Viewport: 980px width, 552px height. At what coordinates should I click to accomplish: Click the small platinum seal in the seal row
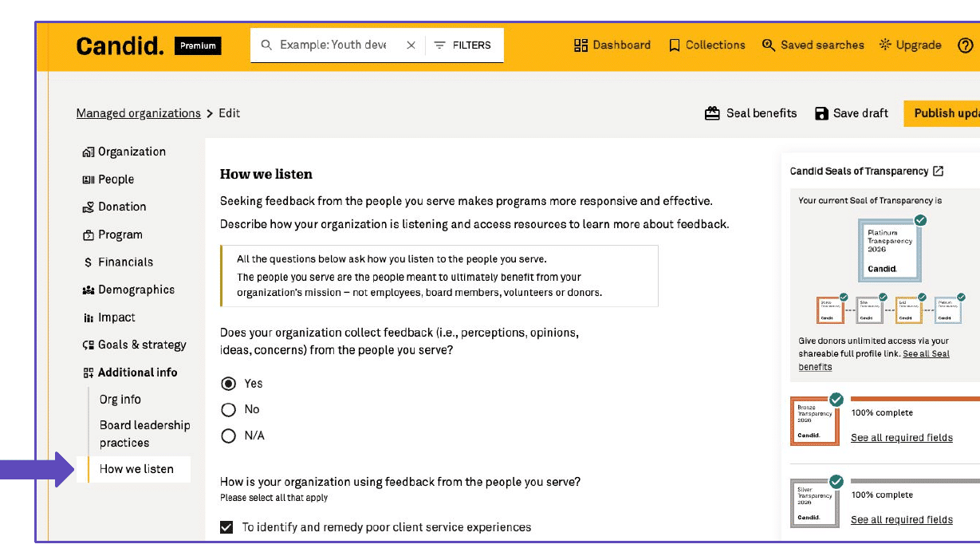(949, 310)
